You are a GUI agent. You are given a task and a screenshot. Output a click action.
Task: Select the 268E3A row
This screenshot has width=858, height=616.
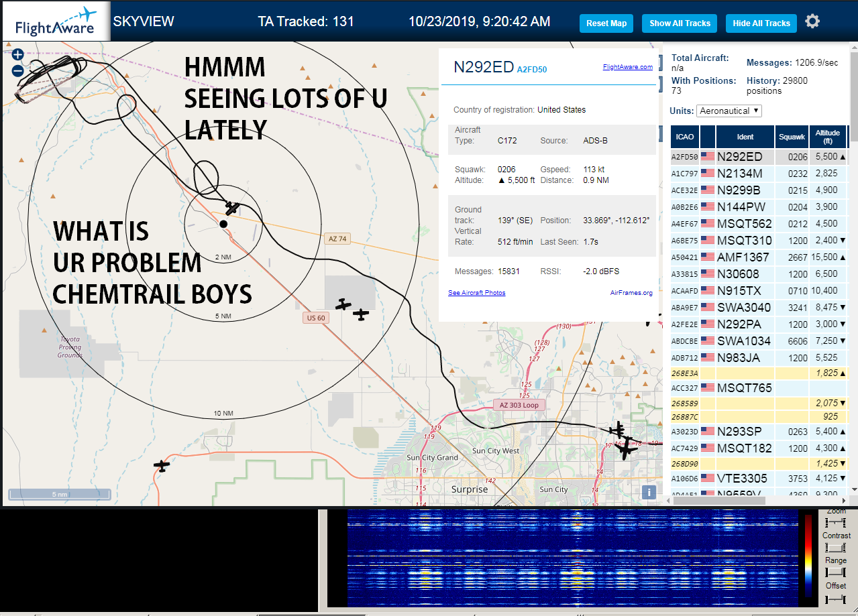click(759, 373)
